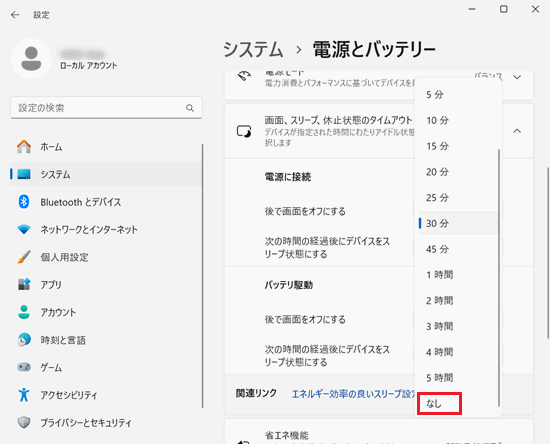Choose 2 時間 timeout option
This screenshot has height=444, width=550.
pos(457,301)
